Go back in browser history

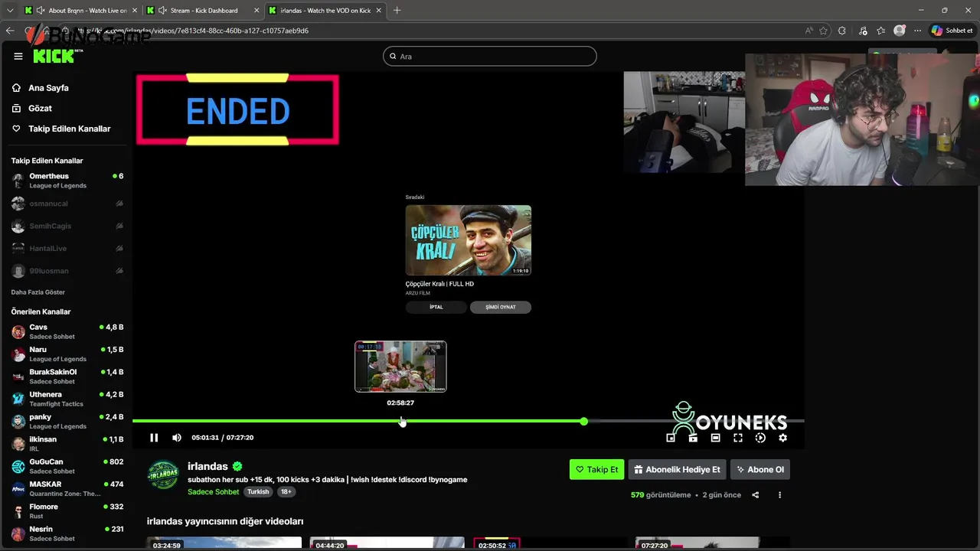point(10,31)
